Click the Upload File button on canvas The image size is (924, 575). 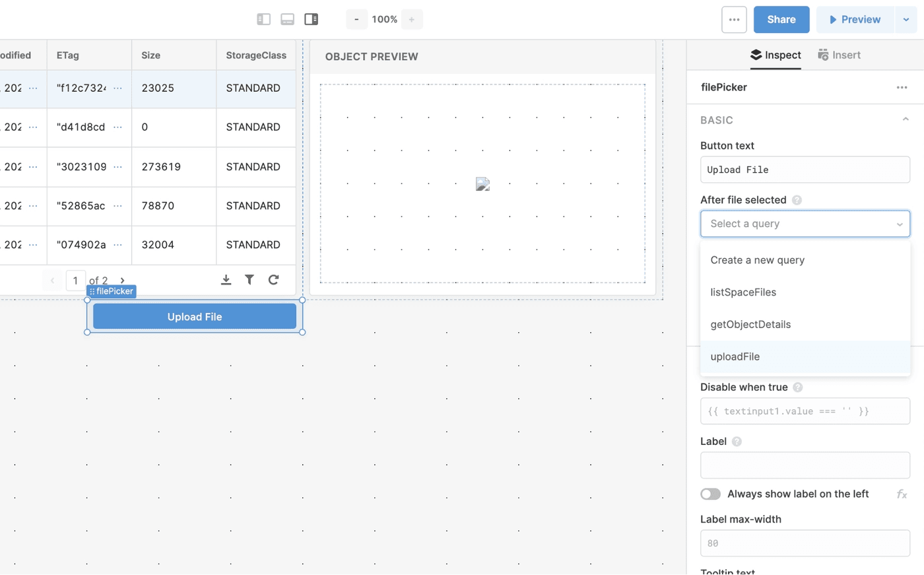(x=195, y=317)
